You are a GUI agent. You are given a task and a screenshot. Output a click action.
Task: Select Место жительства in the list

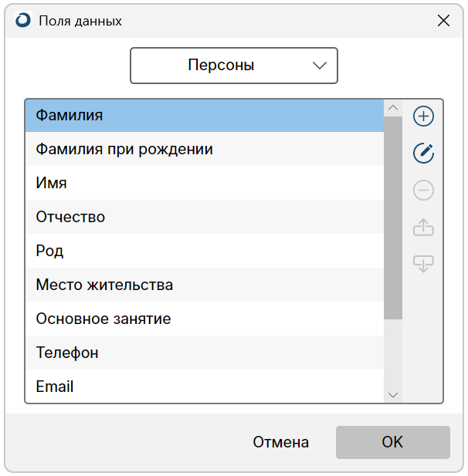click(x=205, y=285)
